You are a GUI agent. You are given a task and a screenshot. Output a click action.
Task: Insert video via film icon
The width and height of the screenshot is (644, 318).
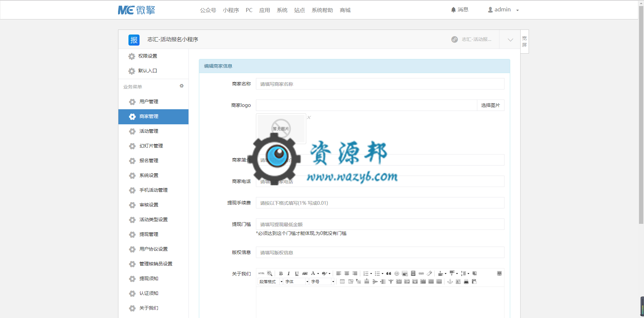point(413,273)
